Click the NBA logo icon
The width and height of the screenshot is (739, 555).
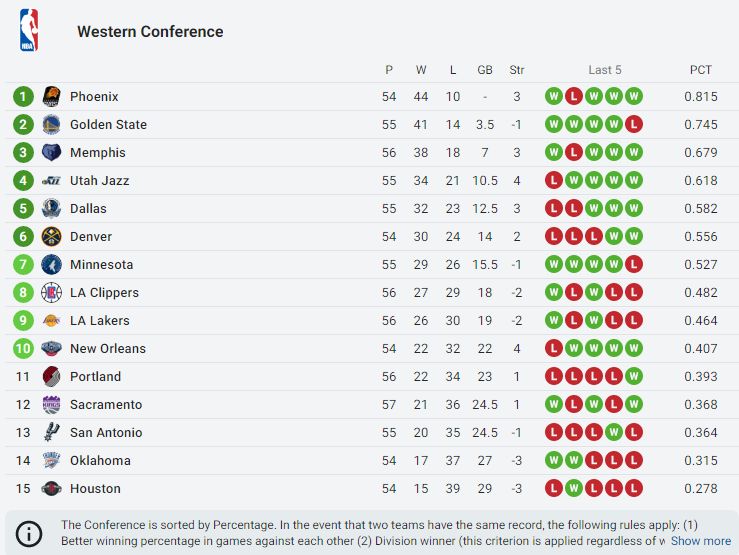tap(28, 30)
